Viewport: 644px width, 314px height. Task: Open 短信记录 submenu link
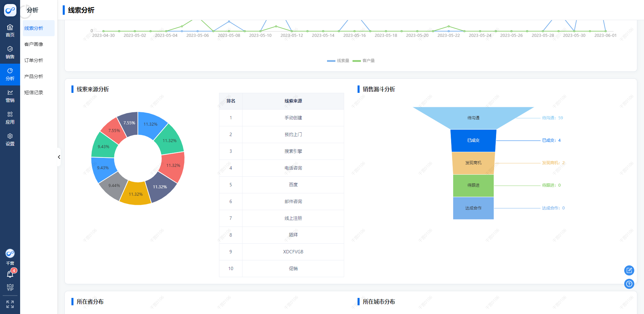coord(34,92)
